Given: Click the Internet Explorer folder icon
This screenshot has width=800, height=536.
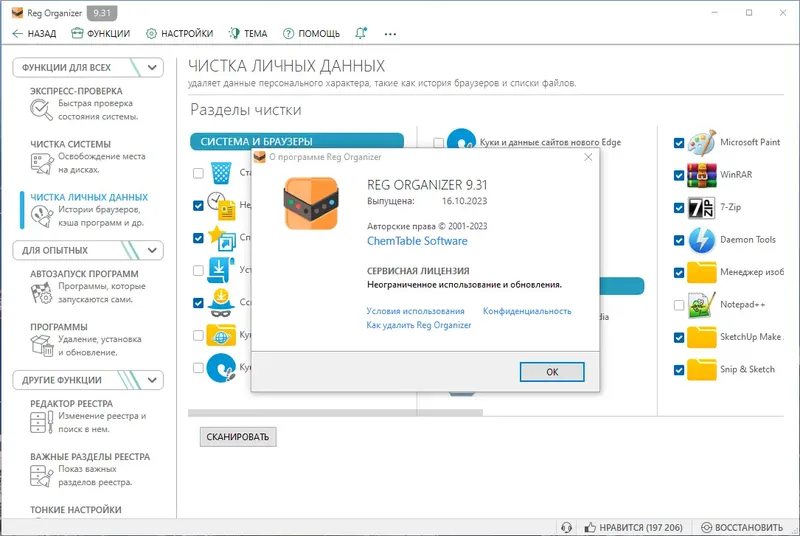Looking at the screenshot, I should pos(221,335).
